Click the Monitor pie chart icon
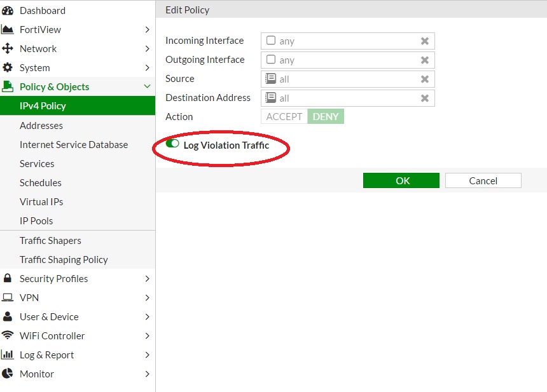This screenshot has height=392, width=547. (8, 374)
